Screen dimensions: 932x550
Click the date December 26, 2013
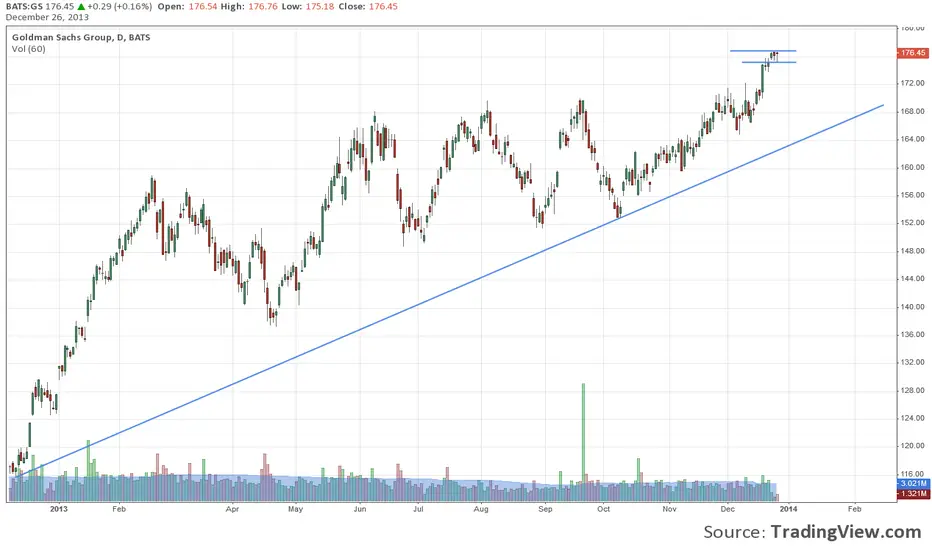47,17
